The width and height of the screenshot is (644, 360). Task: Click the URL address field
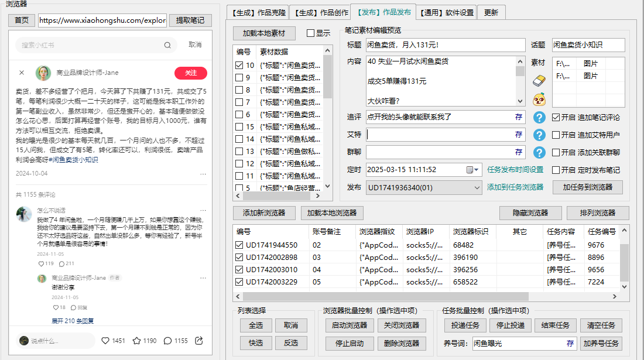pyautogui.click(x=102, y=20)
